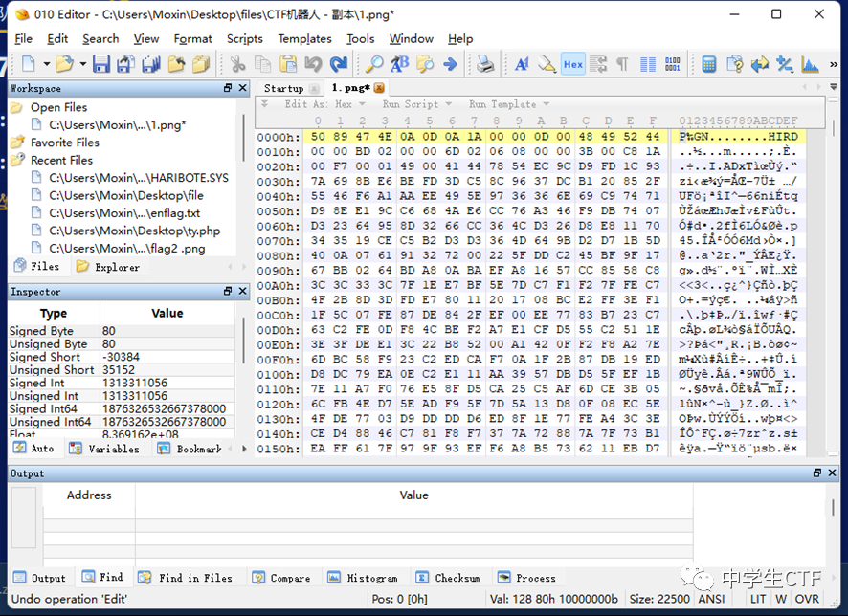This screenshot has width=848, height=616.
Task: Click the Close All files icon
Action: 201,64
